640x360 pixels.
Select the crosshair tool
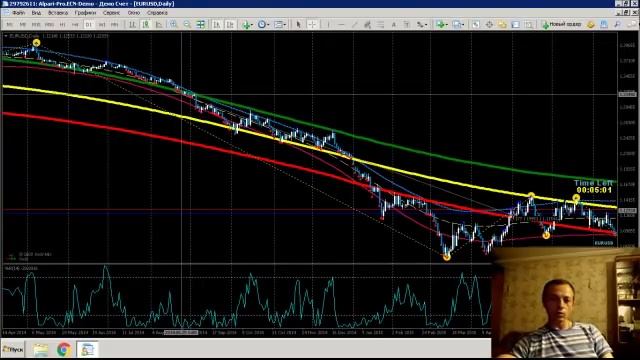click(312, 24)
